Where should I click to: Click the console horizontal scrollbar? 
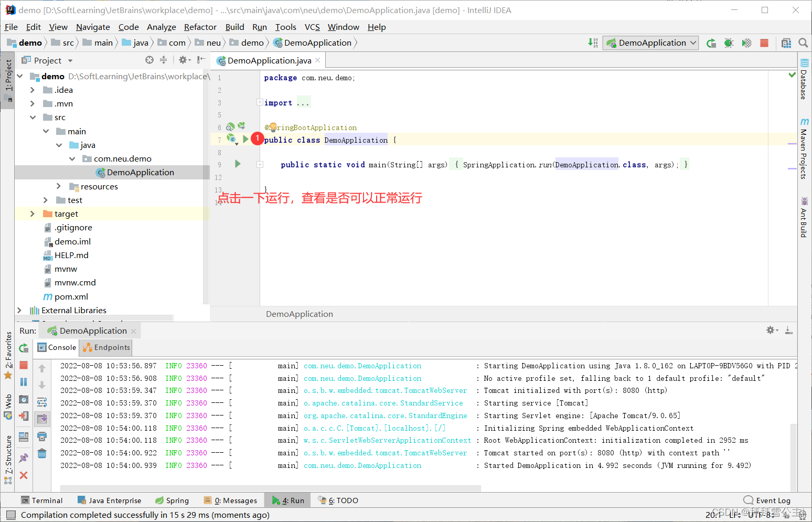(x=271, y=488)
